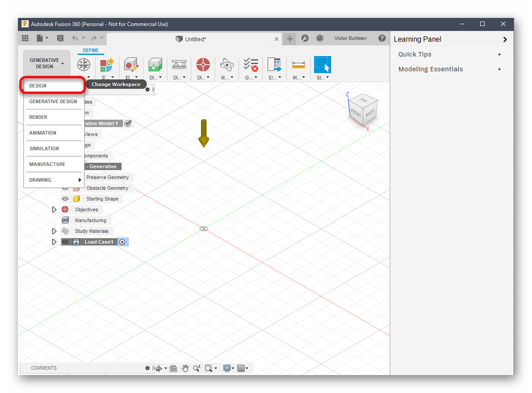Click the Help question mark icon
The height and width of the screenshot is (393, 532).
point(382,38)
